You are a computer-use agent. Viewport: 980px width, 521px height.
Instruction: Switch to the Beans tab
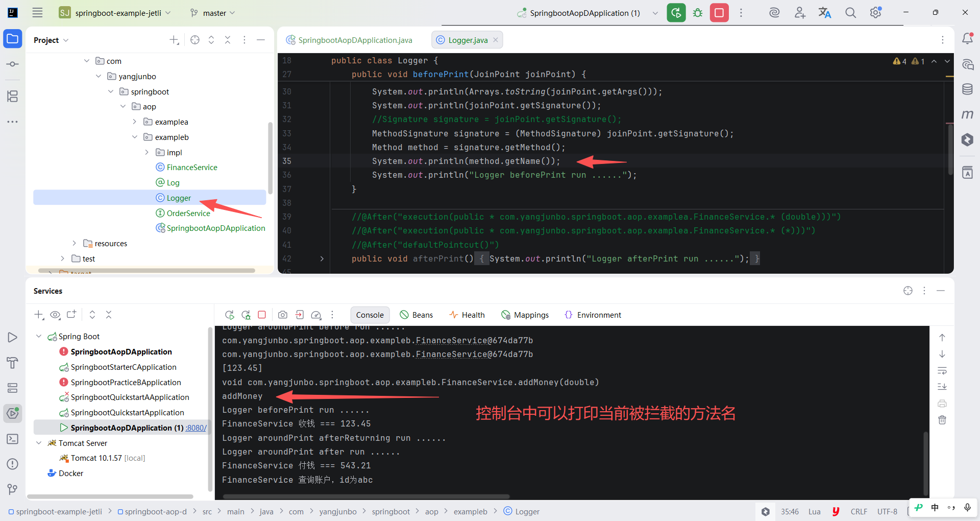(x=416, y=315)
